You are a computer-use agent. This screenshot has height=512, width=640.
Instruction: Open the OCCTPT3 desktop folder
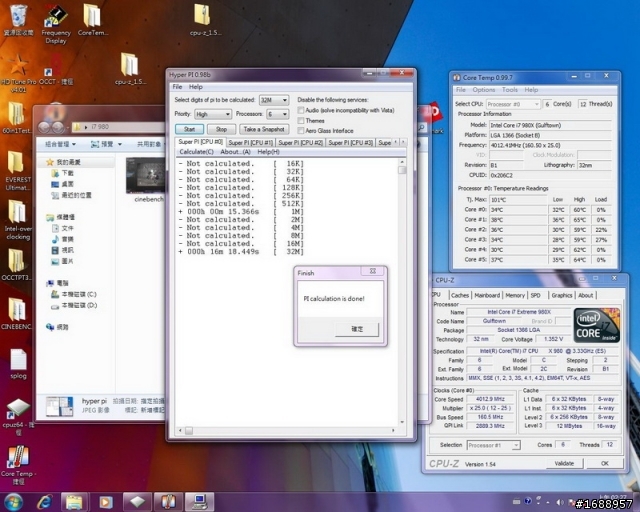pyautogui.click(x=16, y=265)
